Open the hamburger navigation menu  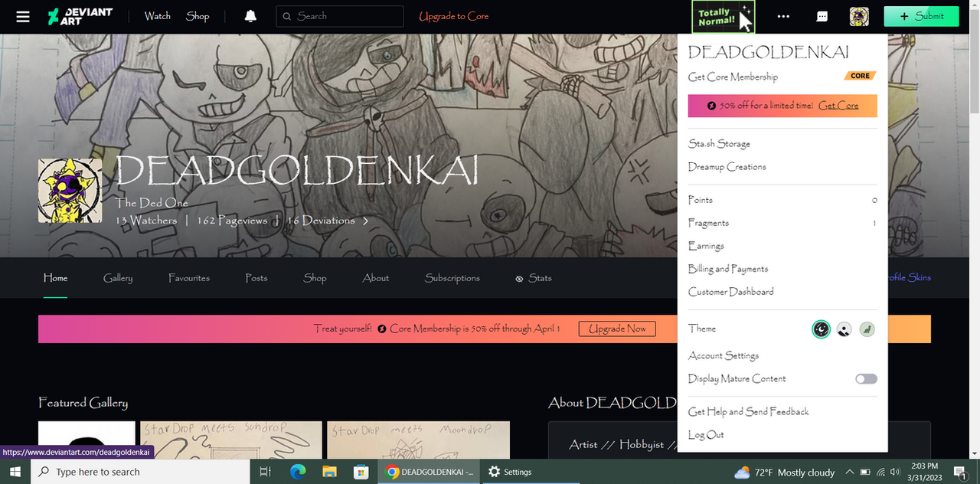point(23,16)
